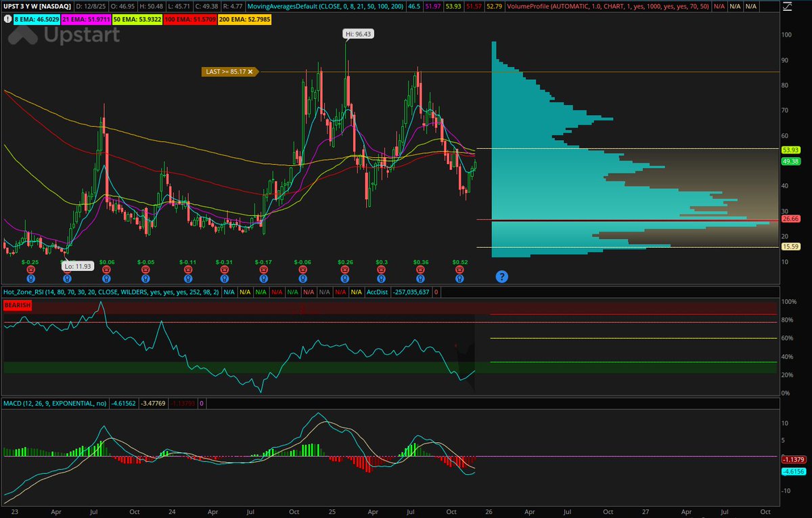Click the blue lightbulb icon below $-0.06 earnings
Screen dimensions: 812x518
coord(302,278)
